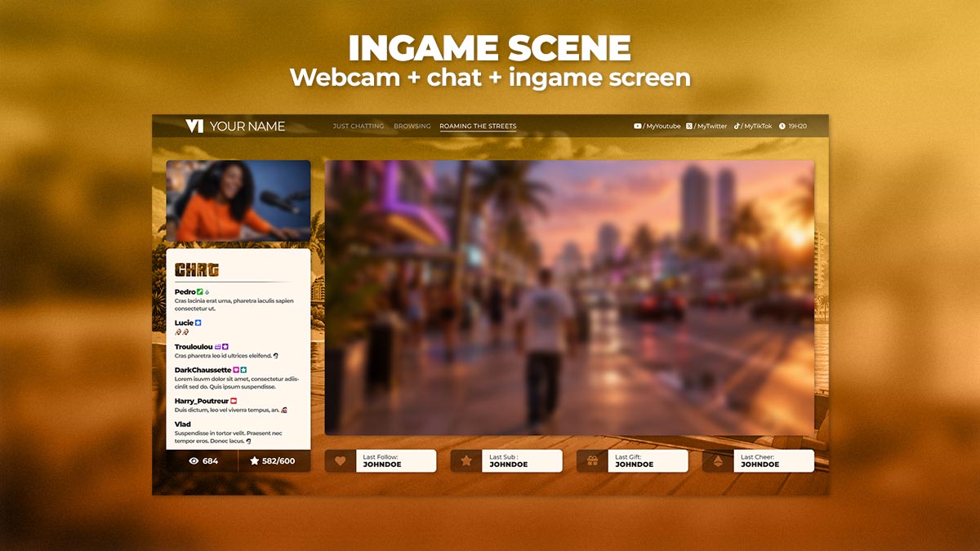980x551 pixels.
Task: Click the 684 viewer count
Action: click(210, 461)
